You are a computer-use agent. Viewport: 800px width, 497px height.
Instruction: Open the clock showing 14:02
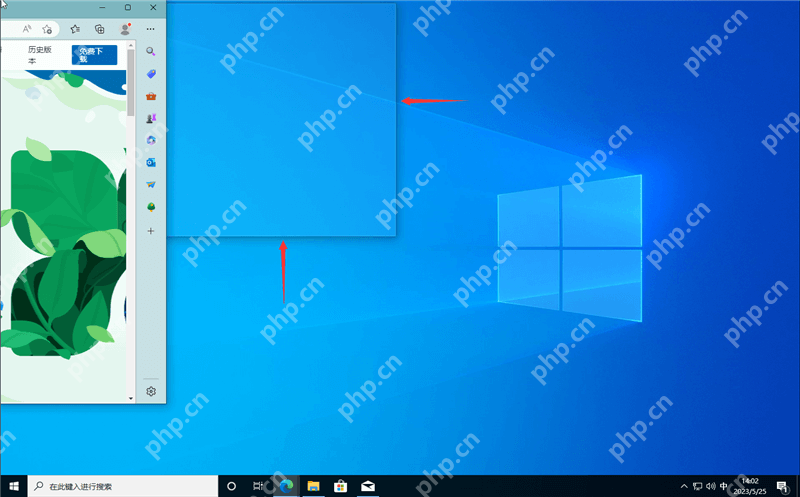point(750,486)
